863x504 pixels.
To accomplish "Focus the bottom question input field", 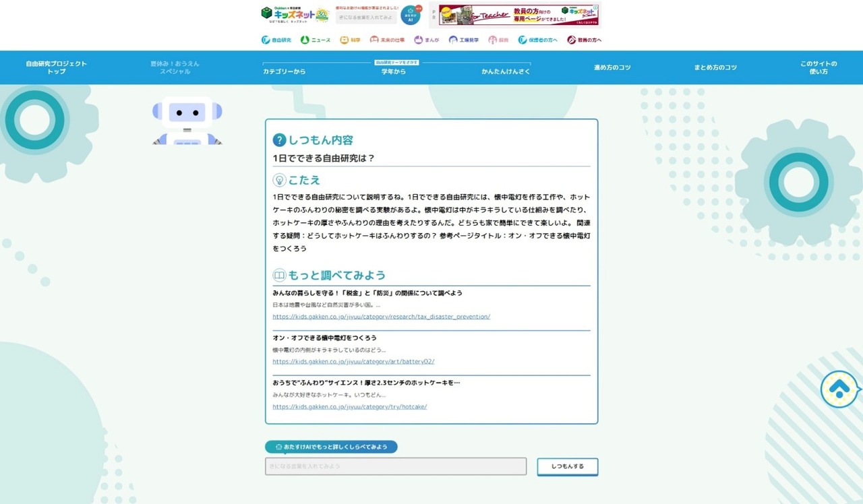I will [x=396, y=466].
